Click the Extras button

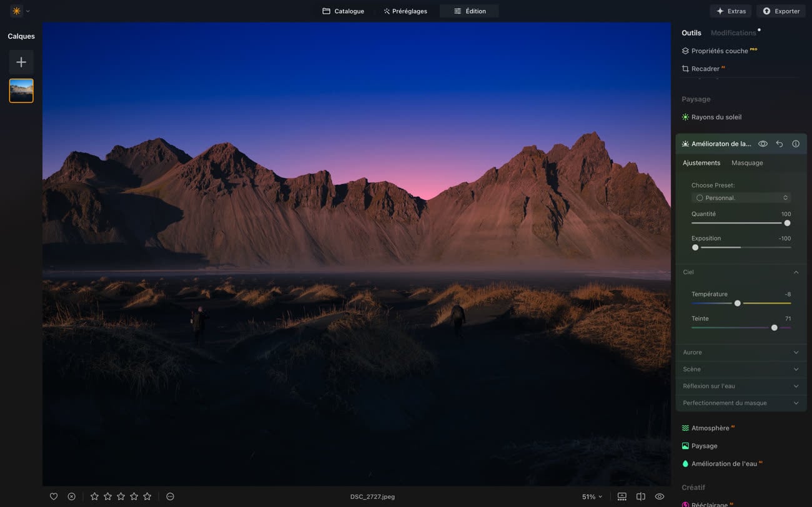pos(730,11)
